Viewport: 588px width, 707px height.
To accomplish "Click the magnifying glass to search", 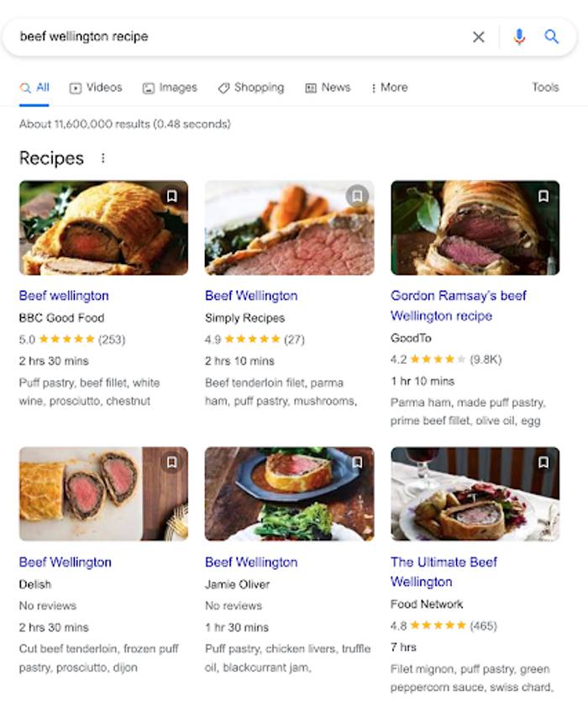I will pyautogui.click(x=552, y=37).
